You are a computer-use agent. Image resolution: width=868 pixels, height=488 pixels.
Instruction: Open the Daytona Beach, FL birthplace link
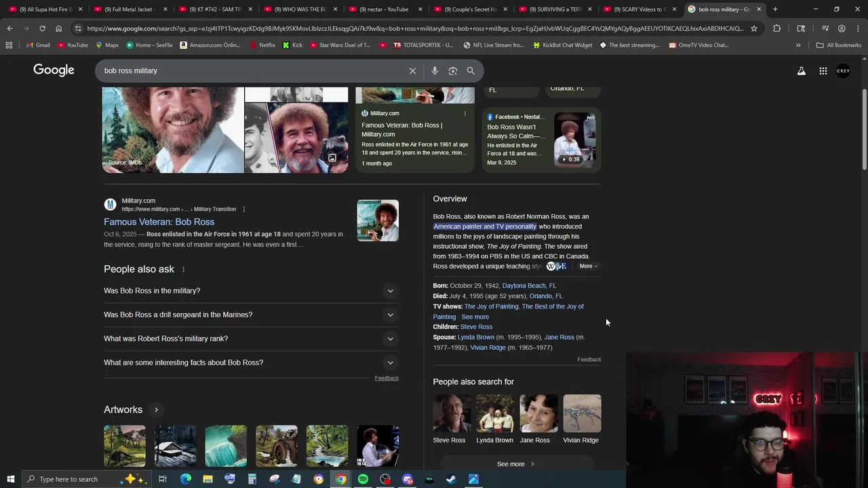(529, 286)
